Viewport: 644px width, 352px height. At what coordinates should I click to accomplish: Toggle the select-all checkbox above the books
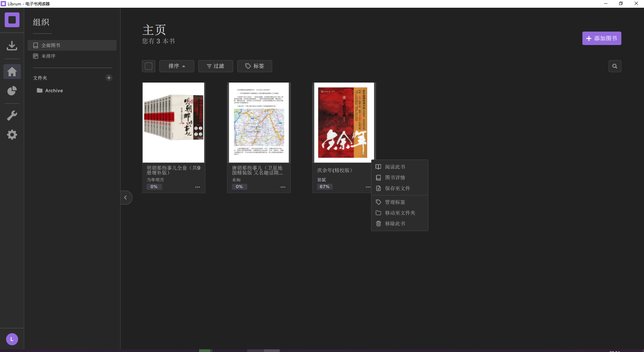[x=148, y=66]
